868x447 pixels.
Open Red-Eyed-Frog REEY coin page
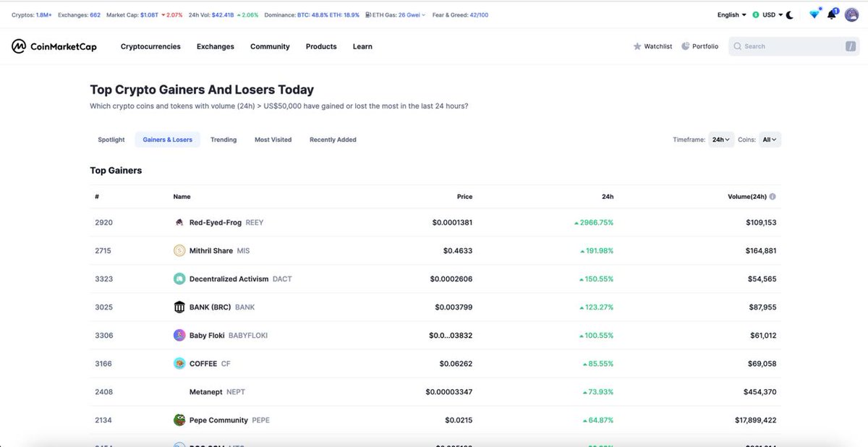pyautogui.click(x=226, y=223)
